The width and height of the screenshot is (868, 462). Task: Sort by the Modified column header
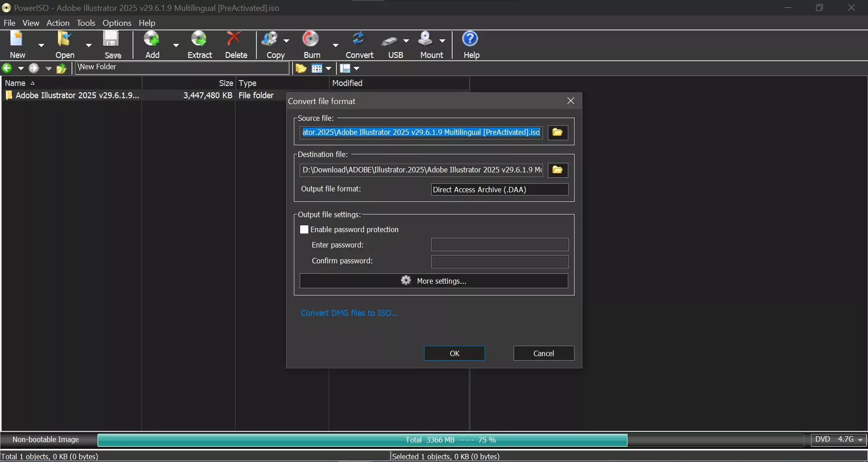400,83
